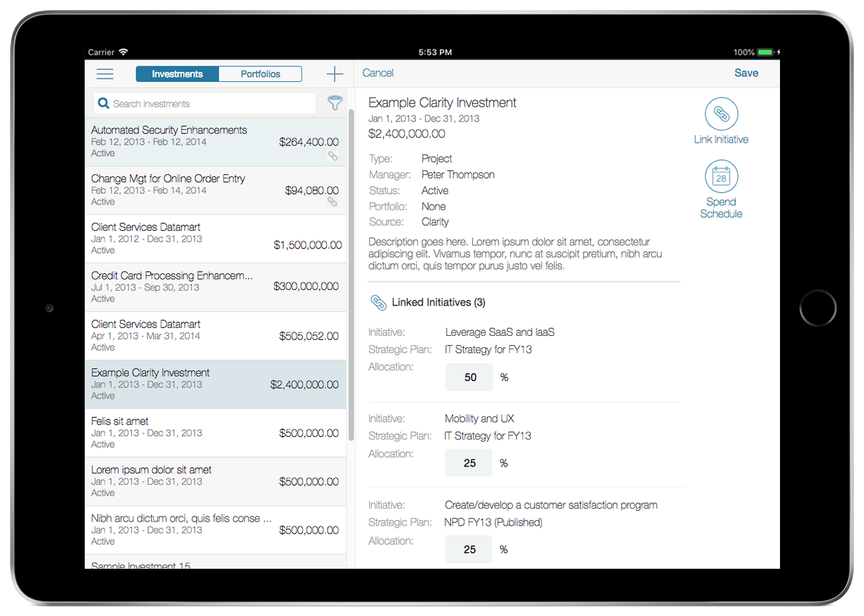Cancel editing the investment
864x616 pixels.
378,73
